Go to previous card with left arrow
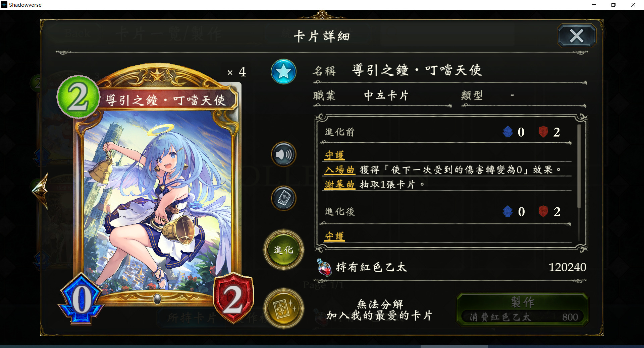Screen dimensions: 644x348 tap(41, 190)
